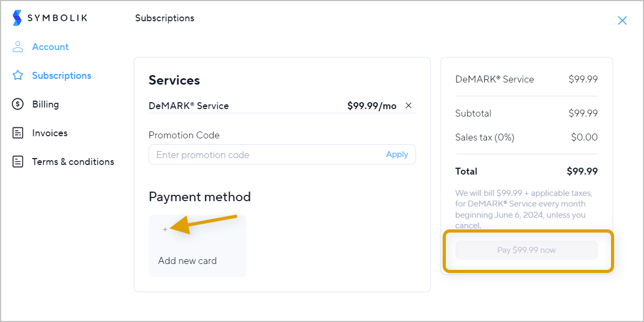Click the Billing dollar icon

tap(18, 104)
